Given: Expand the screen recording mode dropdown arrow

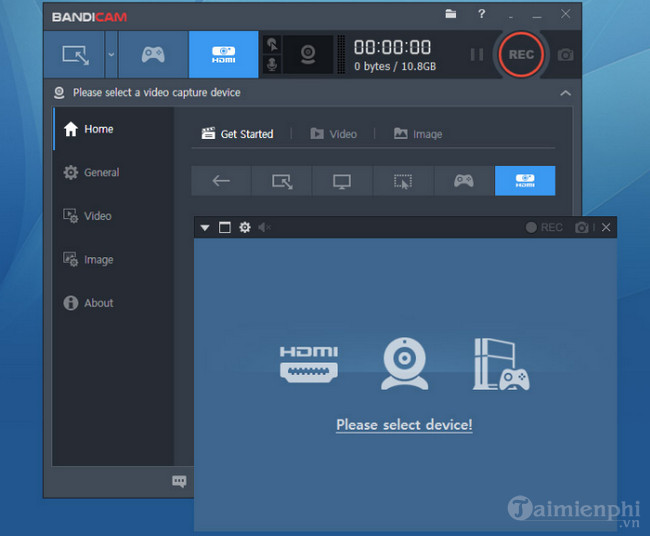Looking at the screenshot, I should [111, 55].
